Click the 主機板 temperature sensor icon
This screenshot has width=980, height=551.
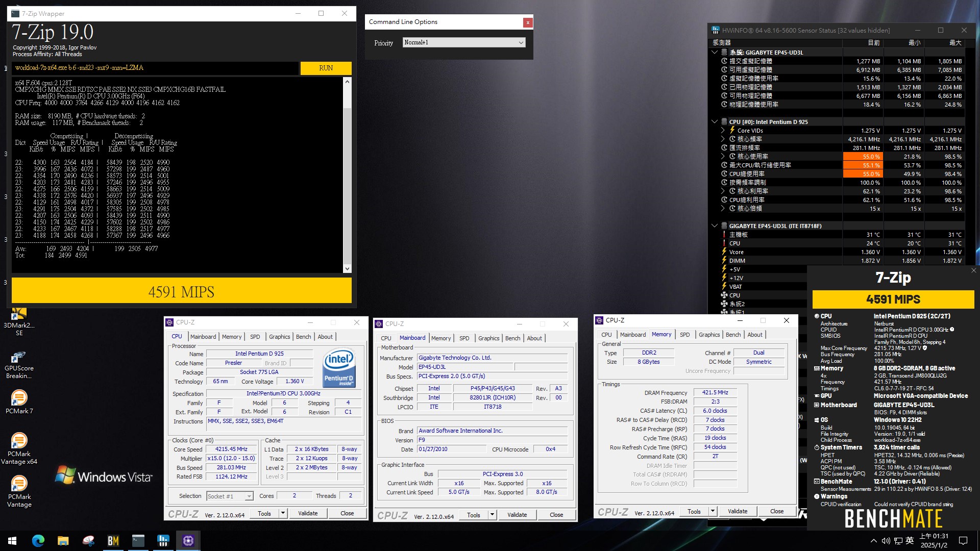tap(724, 235)
